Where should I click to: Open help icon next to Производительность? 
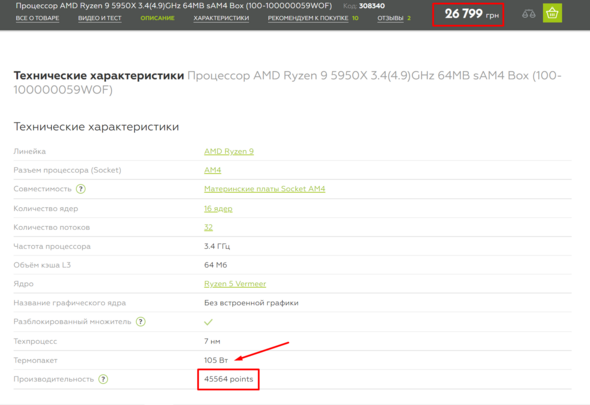103,379
